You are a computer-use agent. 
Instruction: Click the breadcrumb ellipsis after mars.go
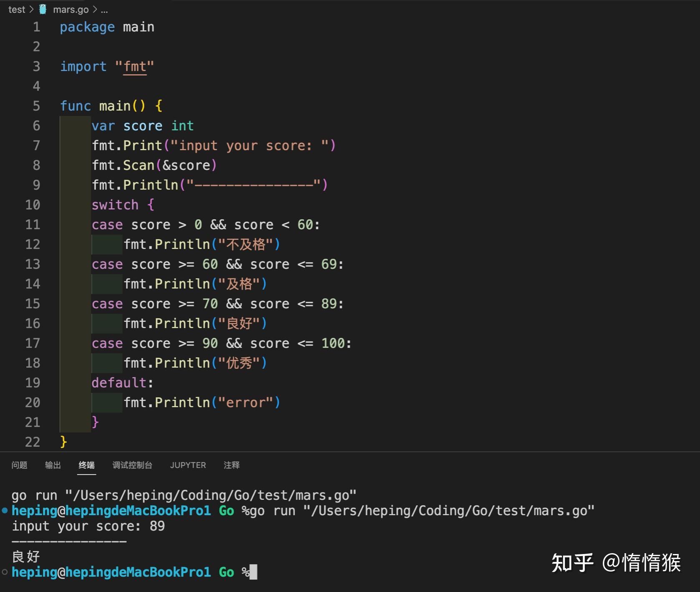coord(104,10)
